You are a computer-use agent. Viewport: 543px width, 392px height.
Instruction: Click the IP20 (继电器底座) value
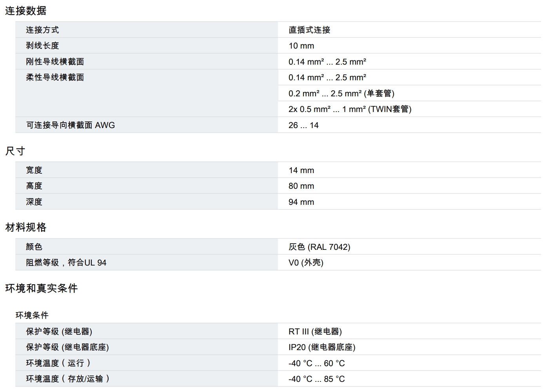pyautogui.click(x=322, y=347)
